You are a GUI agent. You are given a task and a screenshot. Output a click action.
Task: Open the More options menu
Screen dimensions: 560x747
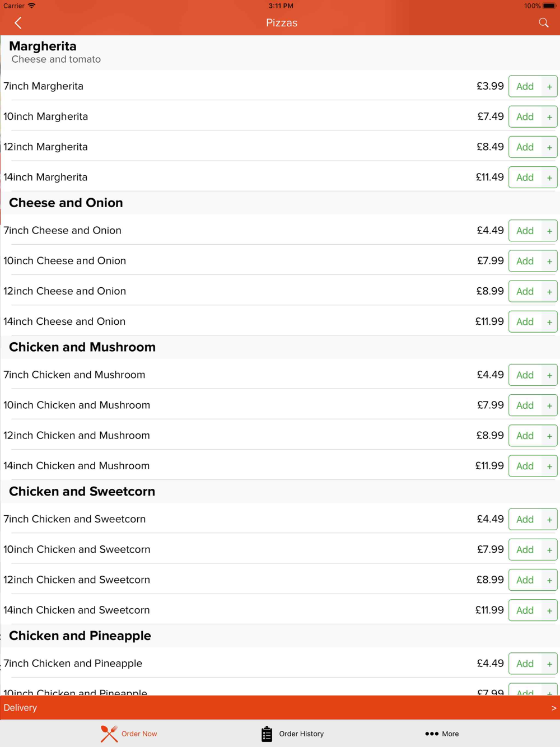[442, 734]
